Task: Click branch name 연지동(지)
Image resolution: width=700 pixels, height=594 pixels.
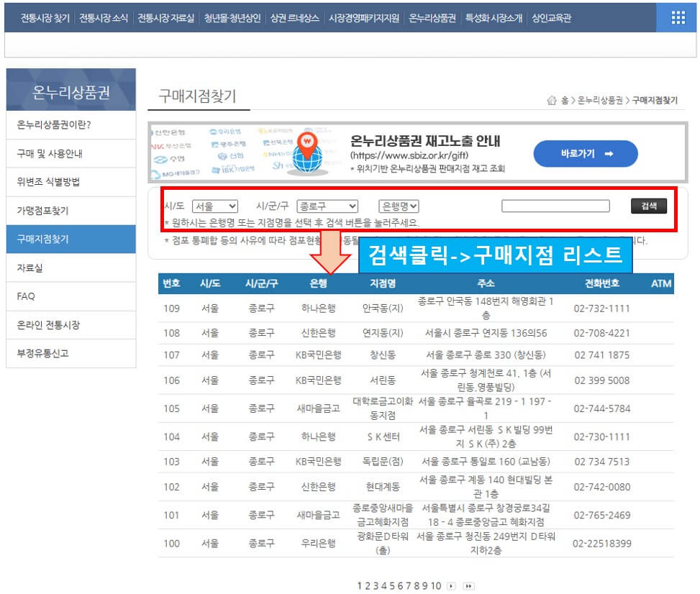Action: point(383,333)
